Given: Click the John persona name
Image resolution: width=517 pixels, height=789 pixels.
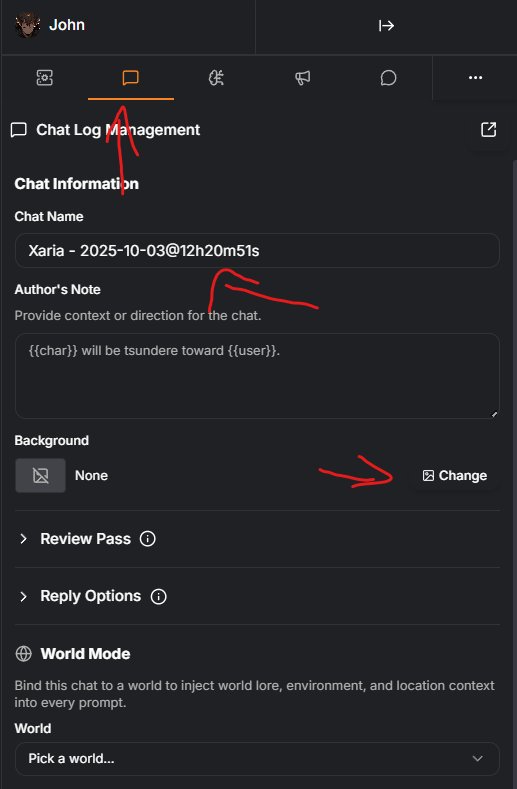Looking at the screenshot, I should point(67,25).
